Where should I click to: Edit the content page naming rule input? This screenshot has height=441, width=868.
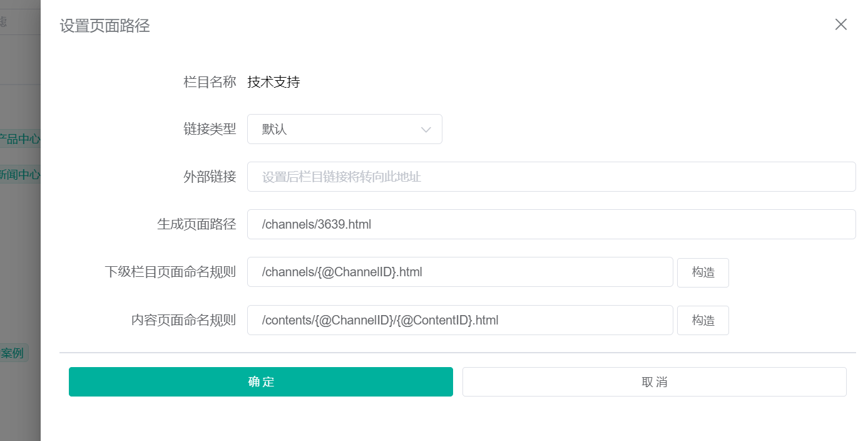(x=460, y=320)
